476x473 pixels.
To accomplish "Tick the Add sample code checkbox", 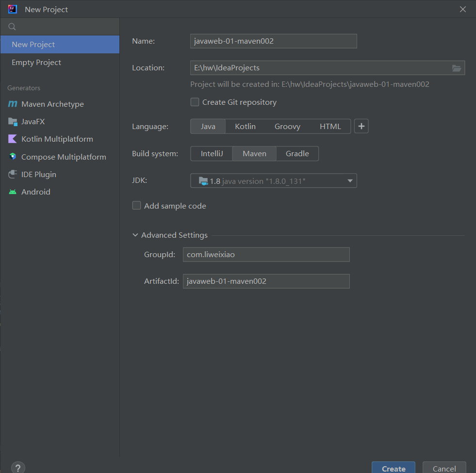I will click(x=136, y=206).
